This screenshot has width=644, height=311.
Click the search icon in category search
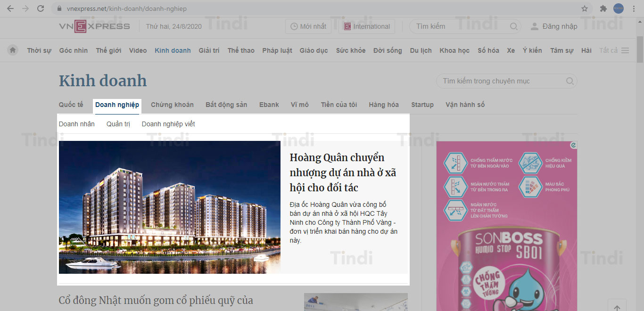570,81
